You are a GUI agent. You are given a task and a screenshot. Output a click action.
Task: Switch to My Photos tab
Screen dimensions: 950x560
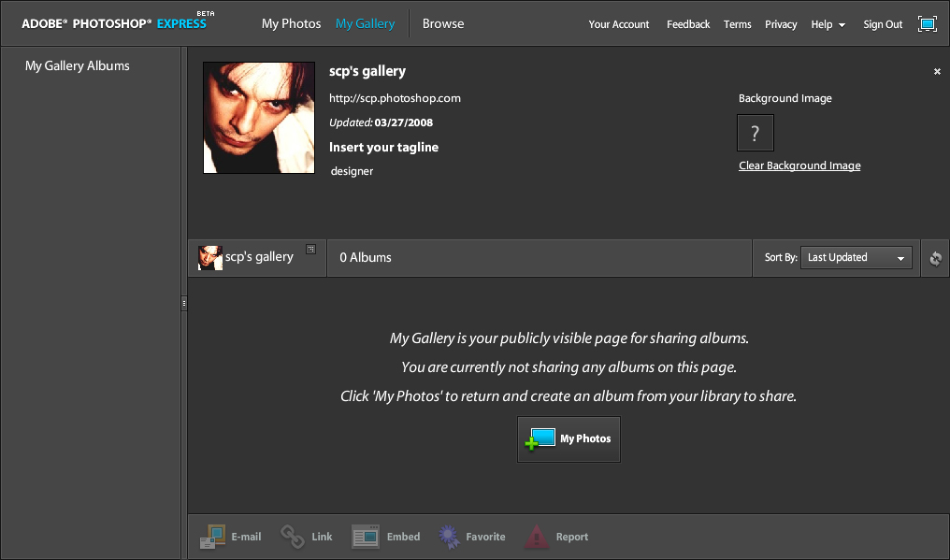point(291,23)
